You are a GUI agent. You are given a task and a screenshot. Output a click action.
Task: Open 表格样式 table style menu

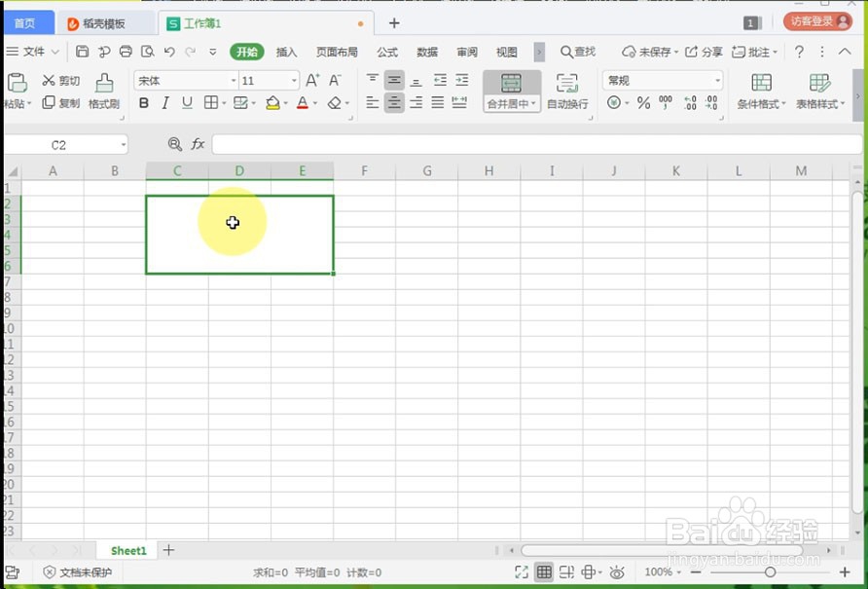click(820, 92)
